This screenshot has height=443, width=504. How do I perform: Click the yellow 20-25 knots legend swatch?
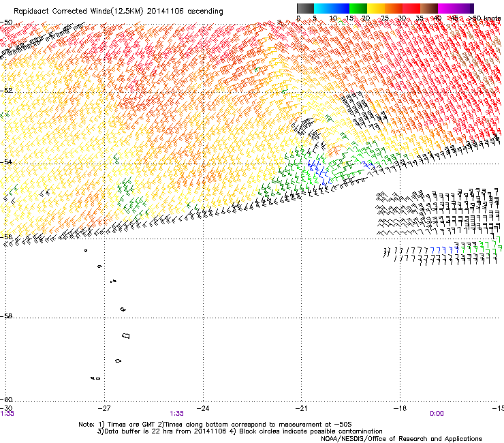(376, 8)
